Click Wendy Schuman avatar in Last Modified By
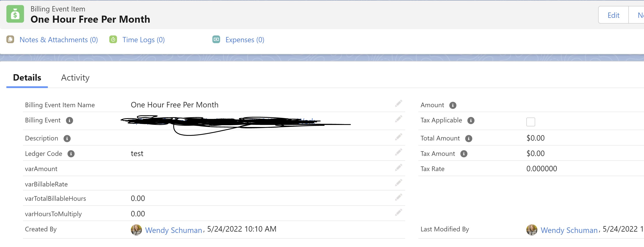This screenshot has height=247, width=644. [531, 230]
